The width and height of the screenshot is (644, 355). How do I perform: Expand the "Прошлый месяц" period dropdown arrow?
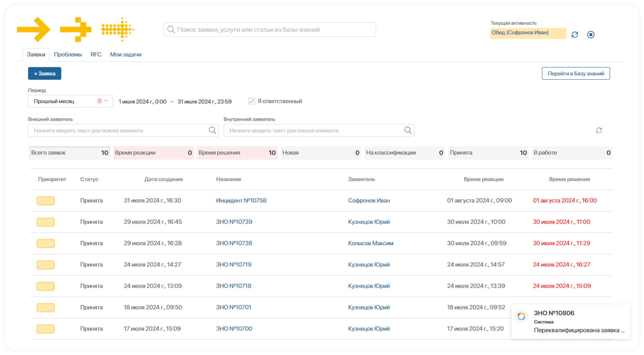coord(106,101)
